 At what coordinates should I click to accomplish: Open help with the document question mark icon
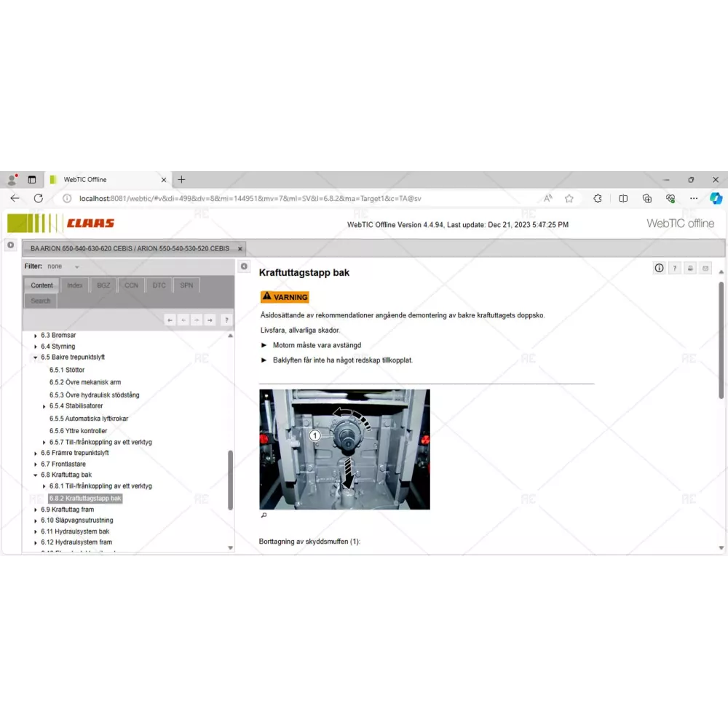point(675,268)
